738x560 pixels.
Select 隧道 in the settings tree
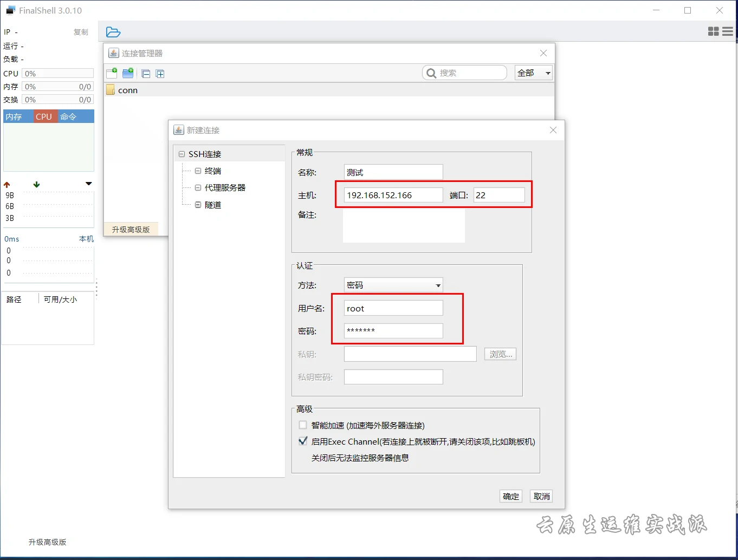click(213, 205)
